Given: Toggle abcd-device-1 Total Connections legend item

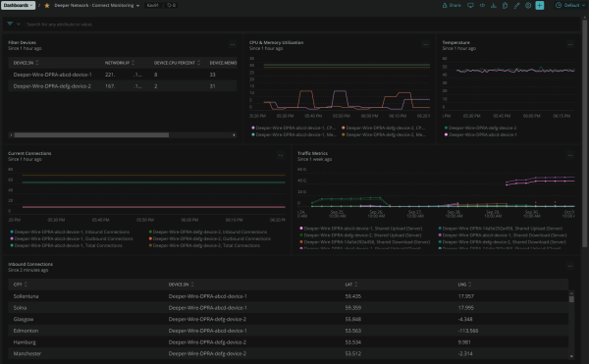Looking at the screenshot, I should tap(66, 245).
